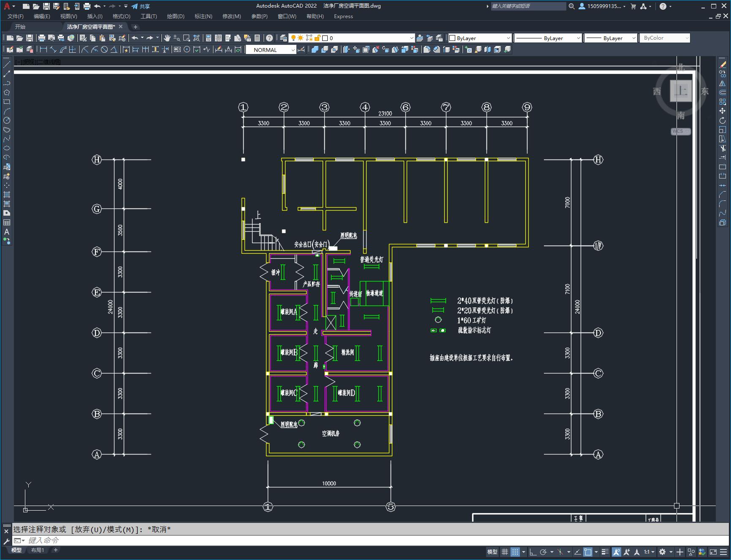Select the Table tool in the Draw toolbar

(7, 222)
